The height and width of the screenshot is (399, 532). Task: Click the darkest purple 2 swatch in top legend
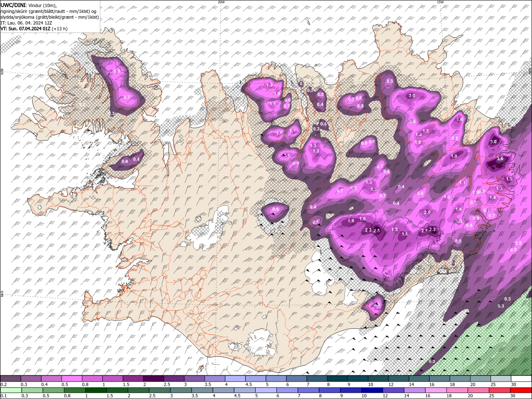[x=153, y=379]
